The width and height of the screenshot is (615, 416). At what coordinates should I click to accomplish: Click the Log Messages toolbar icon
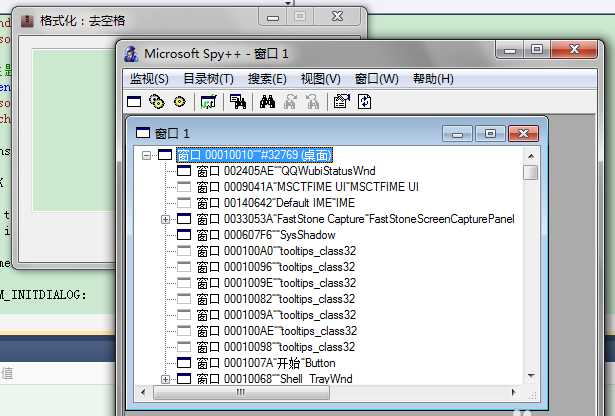pos(208,102)
